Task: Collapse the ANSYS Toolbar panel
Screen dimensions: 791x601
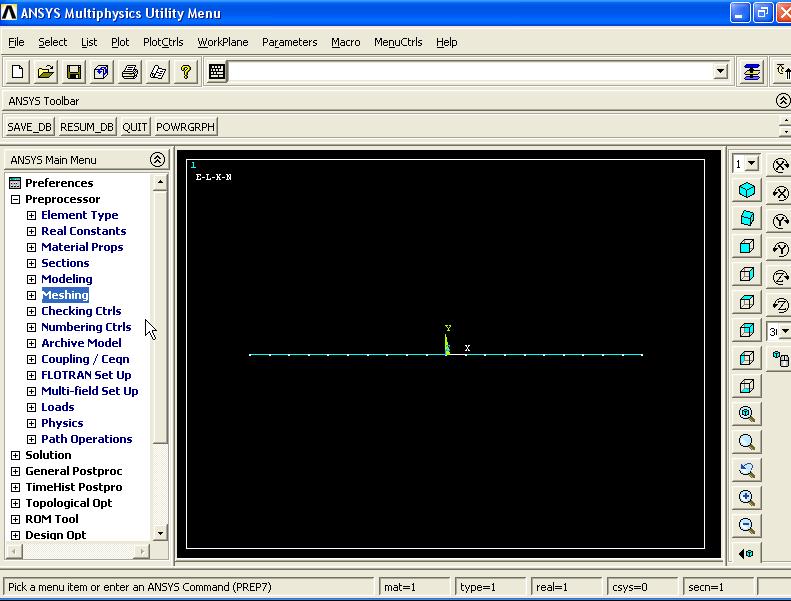Action: pyautogui.click(x=782, y=101)
